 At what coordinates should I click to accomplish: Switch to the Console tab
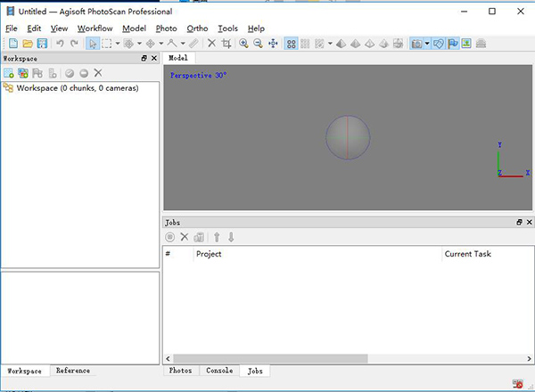pos(219,371)
